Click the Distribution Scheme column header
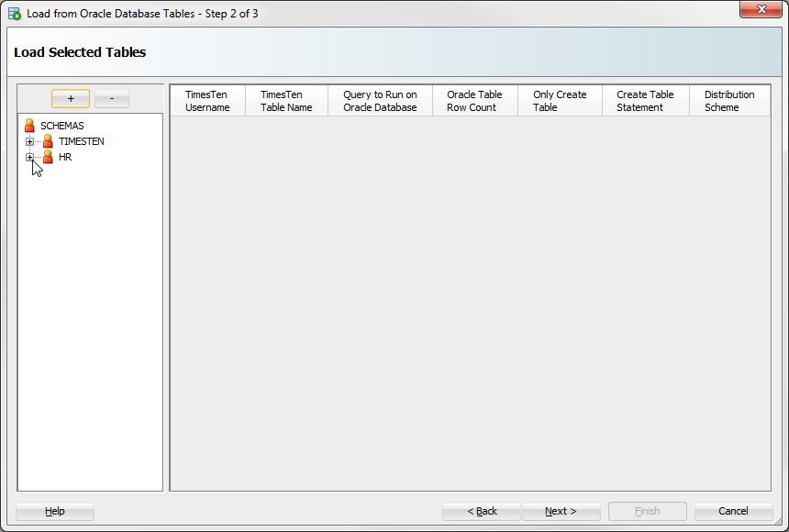Screen dimensions: 789x532 729,101
